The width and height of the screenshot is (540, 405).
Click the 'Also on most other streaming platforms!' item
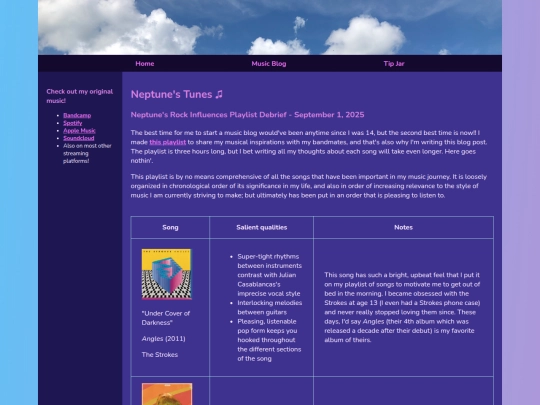(x=87, y=153)
